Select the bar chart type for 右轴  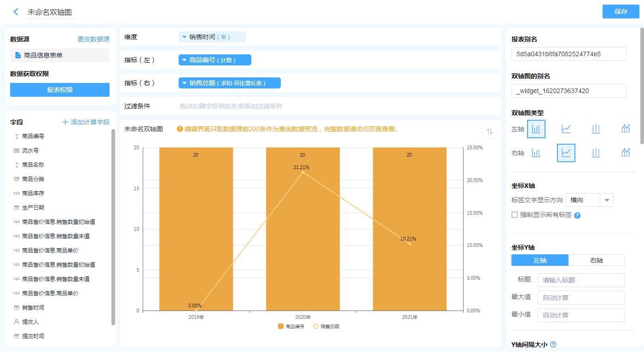click(536, 153)
